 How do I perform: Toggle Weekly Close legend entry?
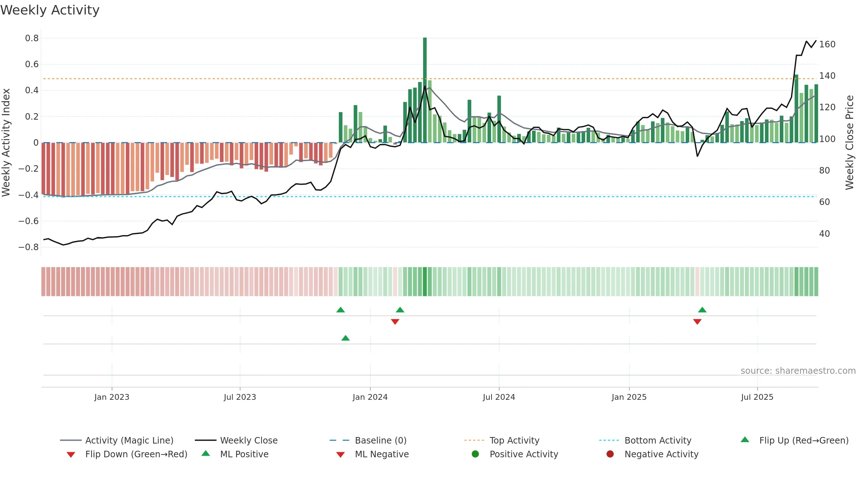coord(236,440)
